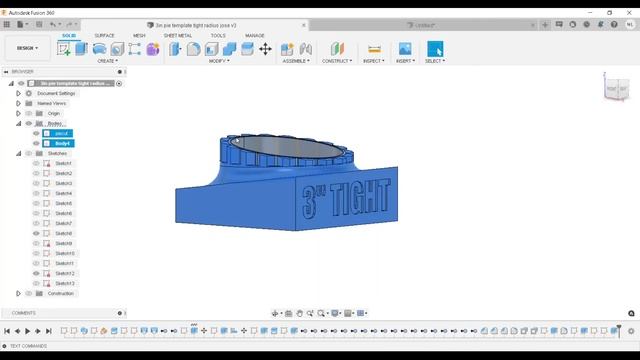Toggle visibility of Bodies folder
Image resolution: width=640 pixels, height=360 pixels.
29,123
